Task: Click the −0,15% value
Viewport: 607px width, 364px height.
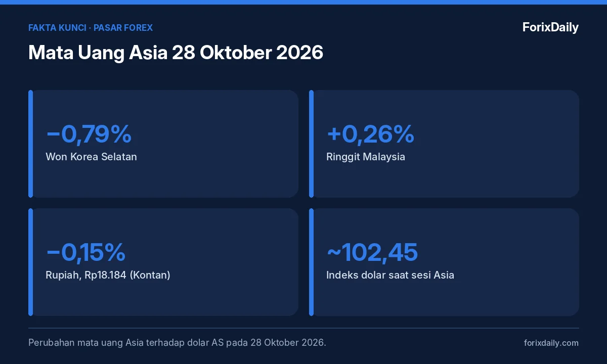Action: pyautogui.click(x=85, y=252)
